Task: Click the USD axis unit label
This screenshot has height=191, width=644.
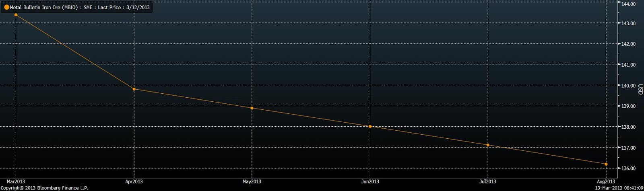Action: tap(640, 89)
